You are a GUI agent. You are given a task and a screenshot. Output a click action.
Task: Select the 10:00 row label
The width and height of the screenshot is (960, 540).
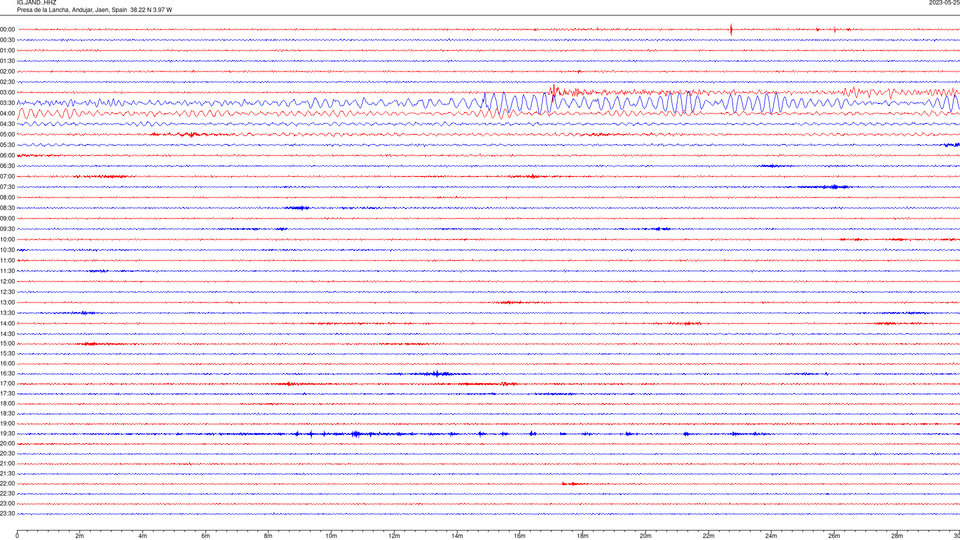click(x=7, y=239)
